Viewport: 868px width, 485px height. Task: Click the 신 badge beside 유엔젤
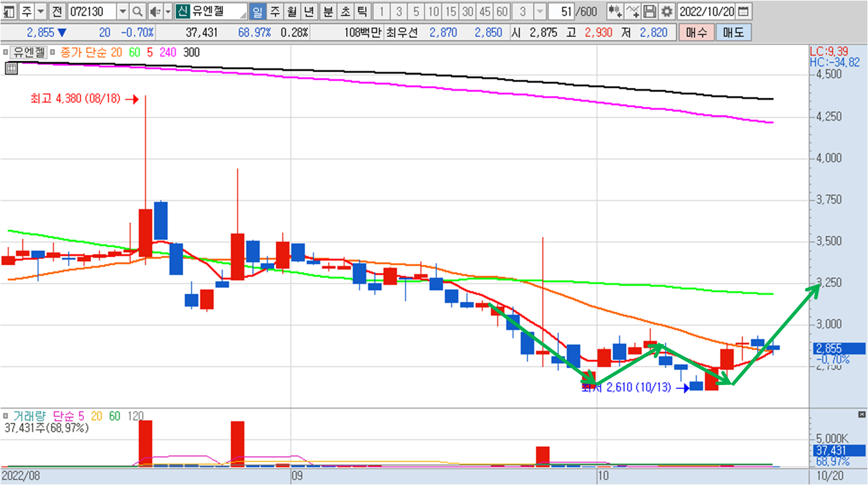pyautogui.click(x=183, y=11)
